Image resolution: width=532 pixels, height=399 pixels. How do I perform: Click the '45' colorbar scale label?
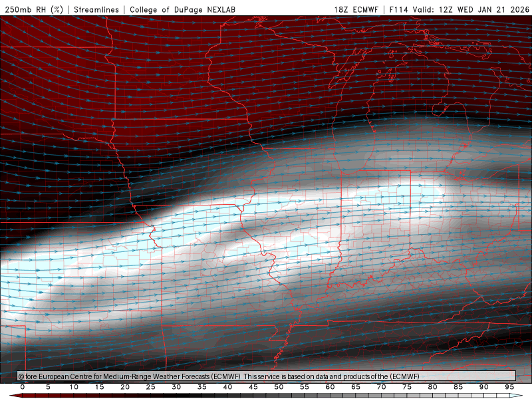253,387
